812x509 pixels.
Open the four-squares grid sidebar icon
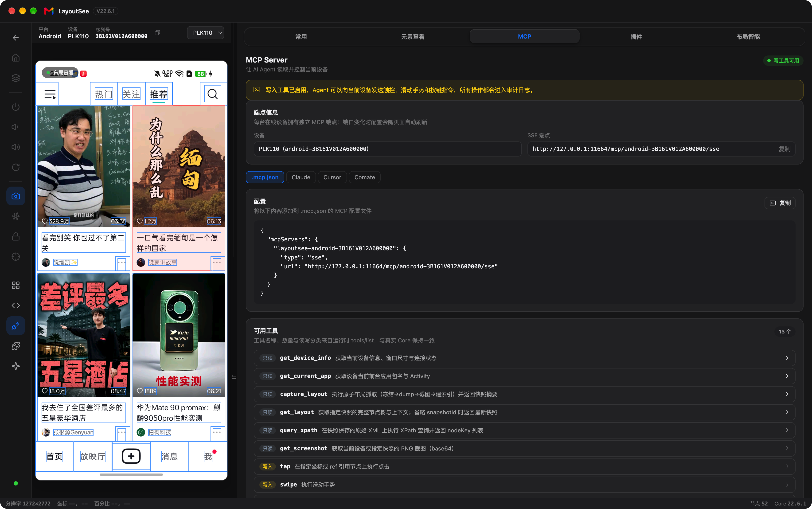pos(16,285)
